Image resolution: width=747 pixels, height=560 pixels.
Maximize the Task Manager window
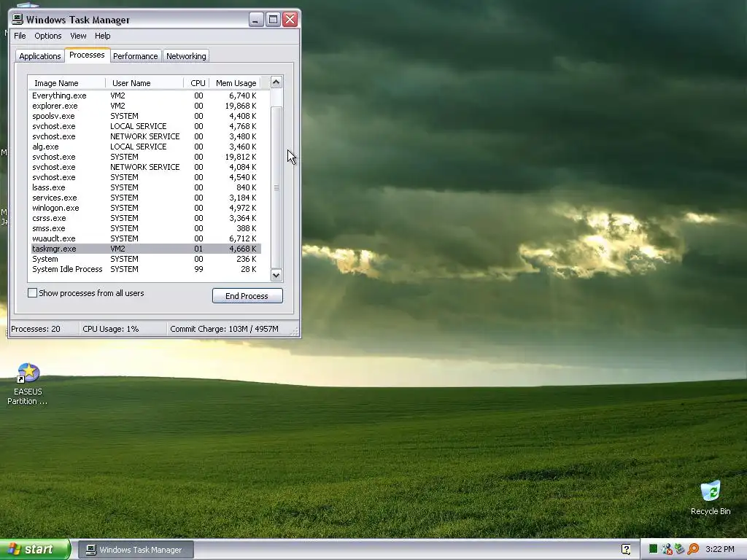point(273,20)
